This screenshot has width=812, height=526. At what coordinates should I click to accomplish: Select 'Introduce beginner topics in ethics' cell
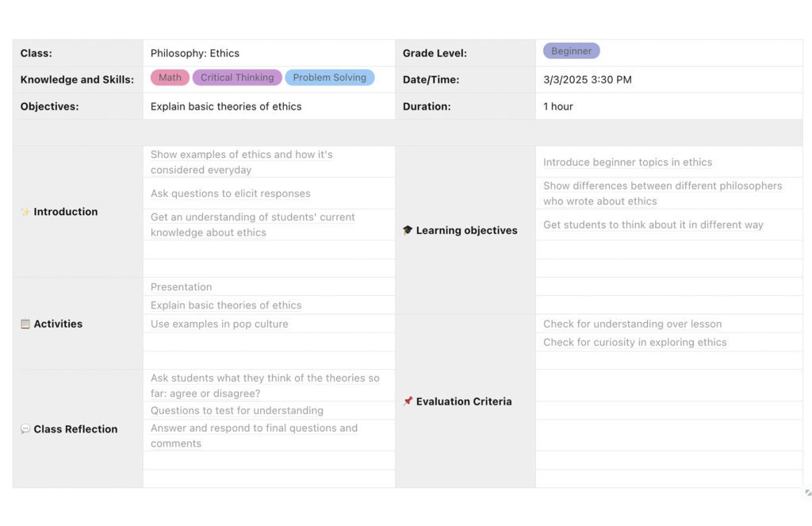click(x=627, y=163)
